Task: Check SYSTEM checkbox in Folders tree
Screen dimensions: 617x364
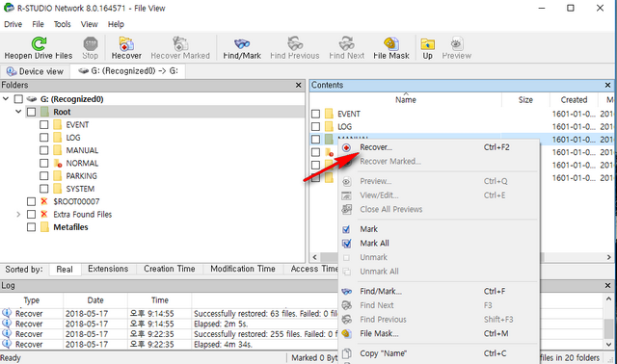Action: pos(44,189)
